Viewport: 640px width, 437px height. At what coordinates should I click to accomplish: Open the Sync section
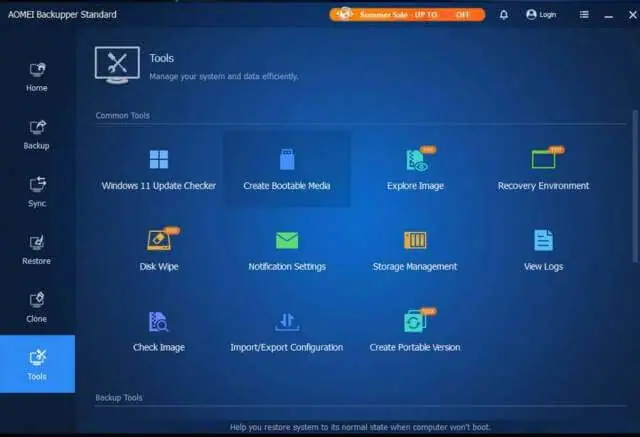click(37, 192)
